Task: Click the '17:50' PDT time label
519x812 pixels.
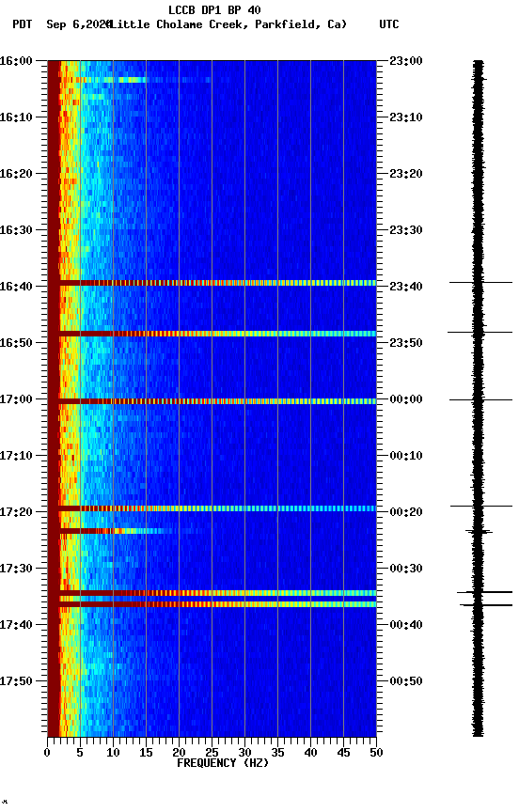Action: pos(16,682)
